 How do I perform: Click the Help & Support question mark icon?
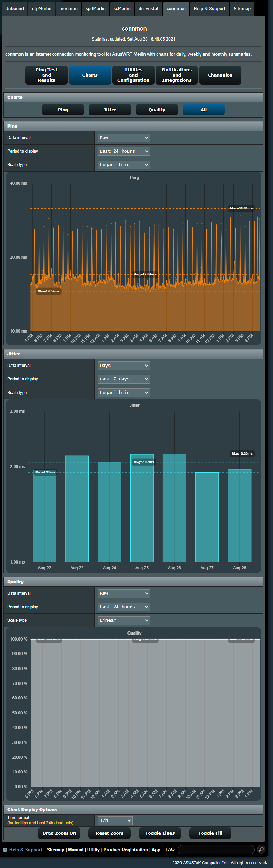click(x=5, y=850)
